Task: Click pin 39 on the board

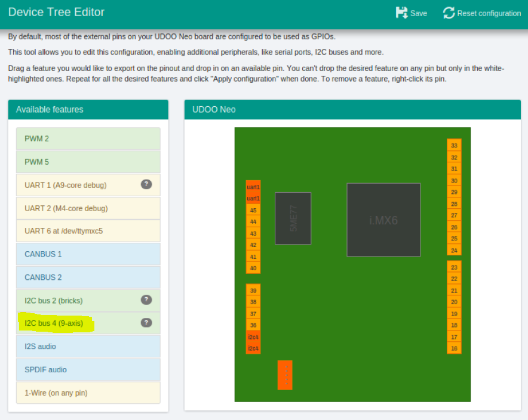Action: (253, 291)
